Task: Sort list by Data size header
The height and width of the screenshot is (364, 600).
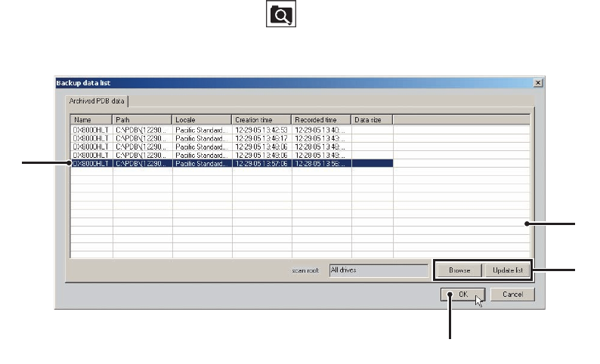Action: [x=372, y=119]
